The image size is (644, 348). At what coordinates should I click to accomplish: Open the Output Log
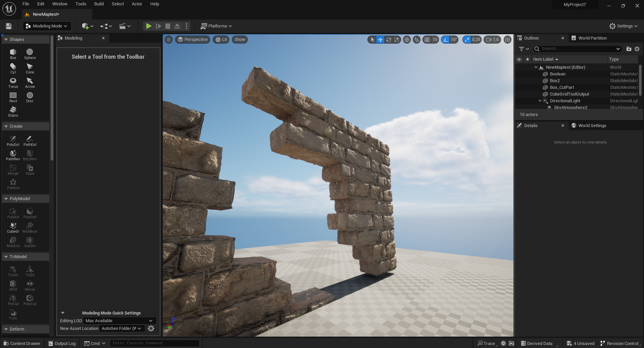click(x=62, y=343)
